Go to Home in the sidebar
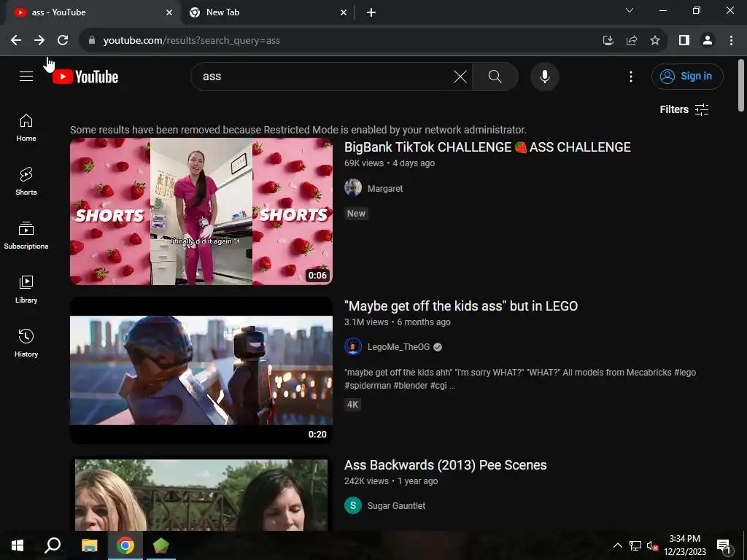This screenshot has width=747, height=560. click(x=26, y=128)
